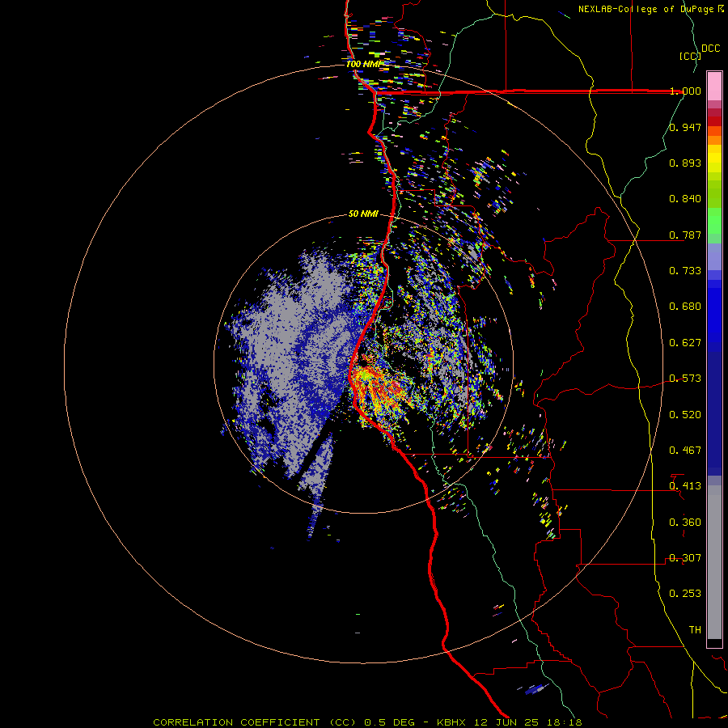The width and height of the screenshot is (728, 728).
Task: Click the 0.413 value on color scale
Action: coord(685,486)
